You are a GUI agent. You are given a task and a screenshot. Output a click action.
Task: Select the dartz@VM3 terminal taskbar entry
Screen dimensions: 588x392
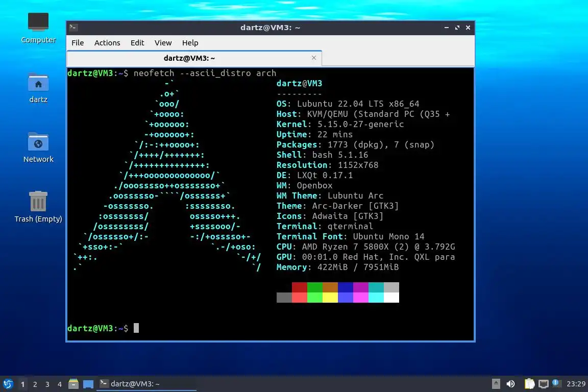pos(146,384)
